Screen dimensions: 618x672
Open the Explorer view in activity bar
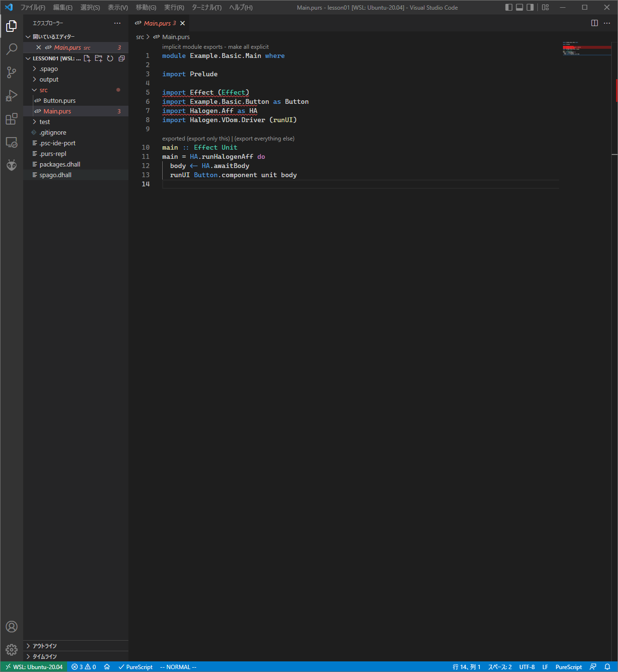(12, 26)
